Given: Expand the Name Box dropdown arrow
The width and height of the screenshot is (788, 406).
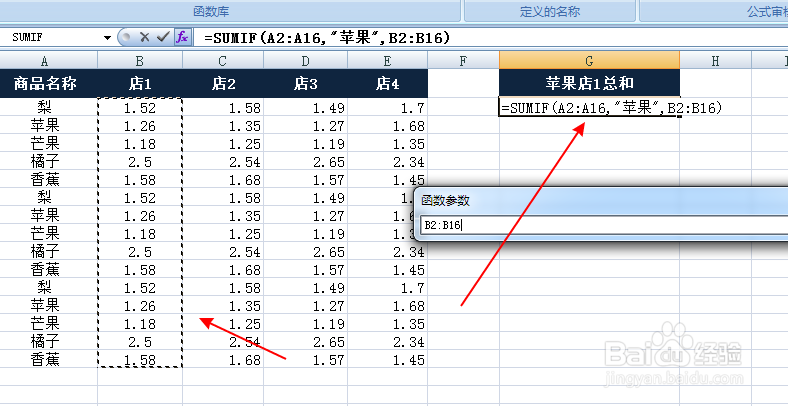Looking at the screenshot, I should [107, 38].
